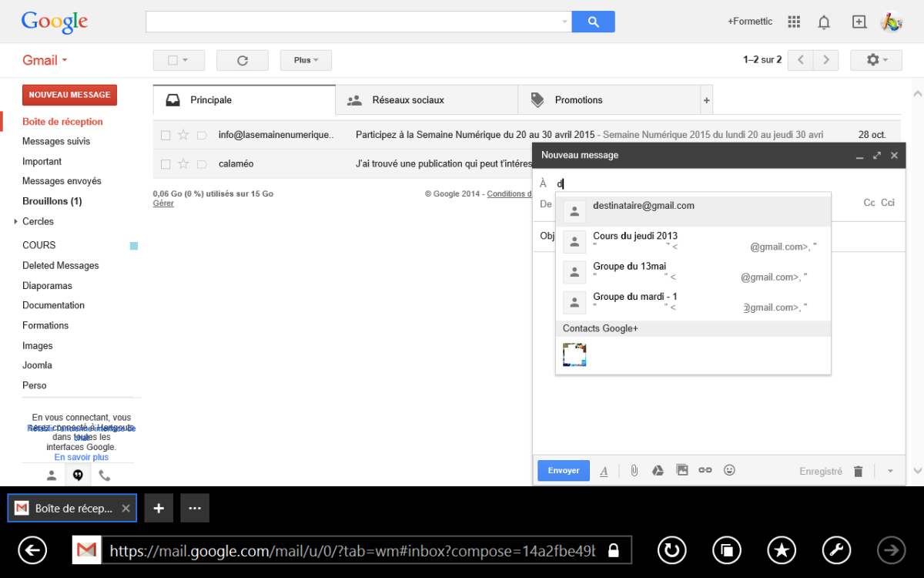Insert files using Google Drive icon
This screenshot has width=924, height=578.
658,470
